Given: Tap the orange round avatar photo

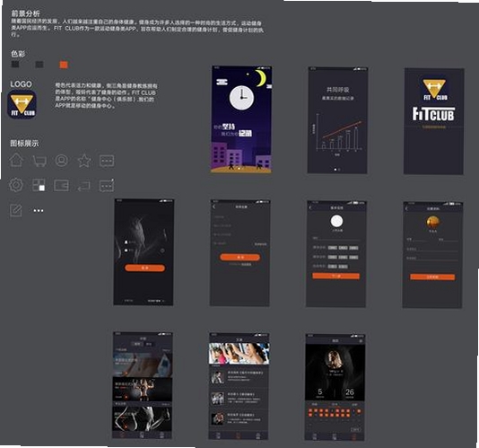Looking at the screenshot, I should pos(433,222).
